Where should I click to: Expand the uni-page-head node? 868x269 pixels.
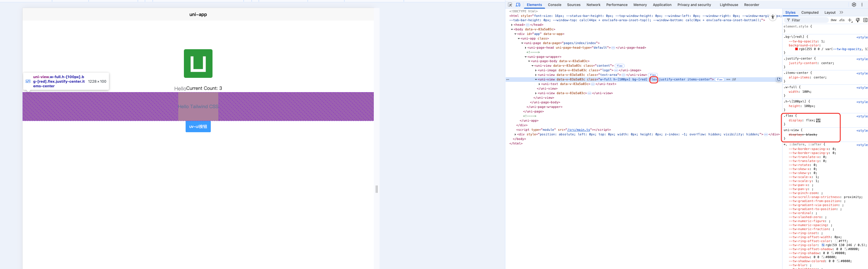(526, 48)
